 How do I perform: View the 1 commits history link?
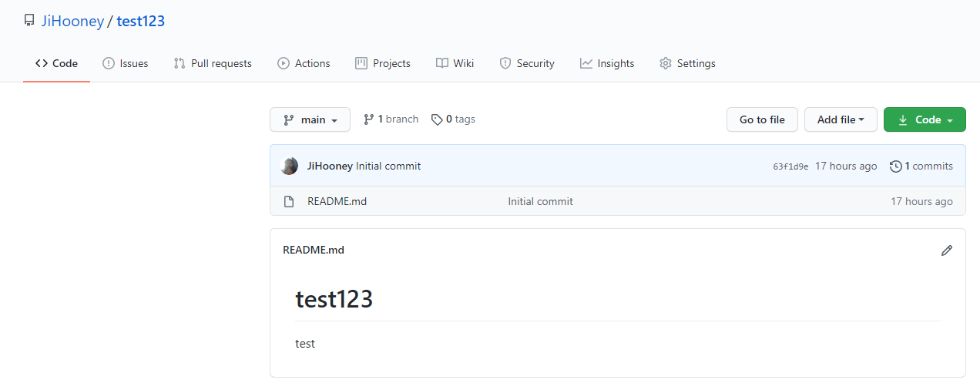coord(921,166)
